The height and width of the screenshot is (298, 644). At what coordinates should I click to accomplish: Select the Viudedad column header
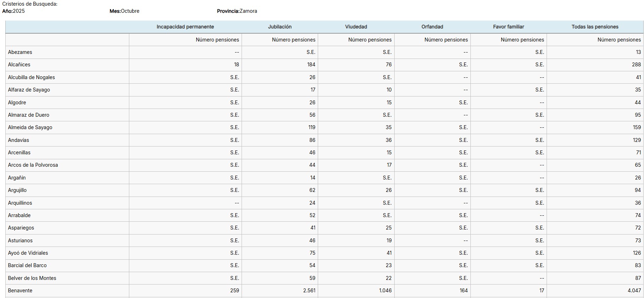coord(356,27)
